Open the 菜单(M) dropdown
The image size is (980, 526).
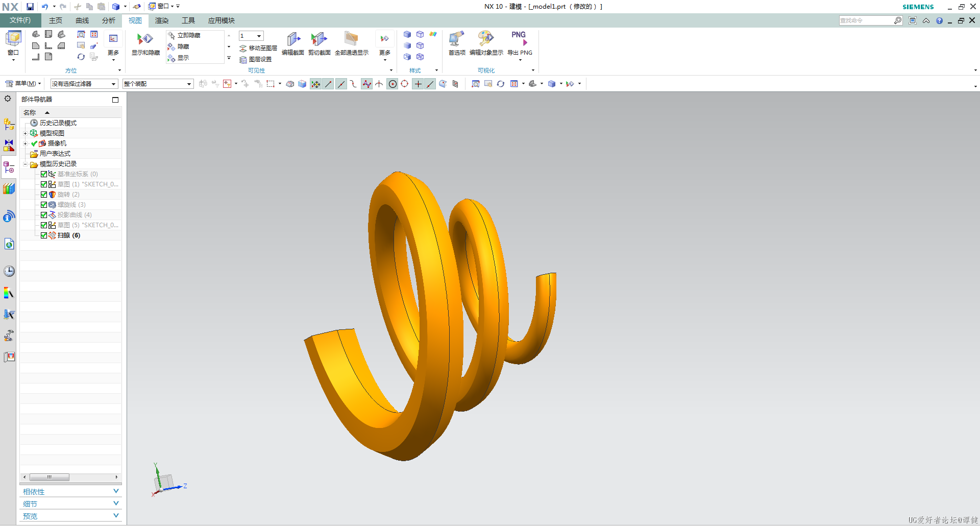(23, 84)
